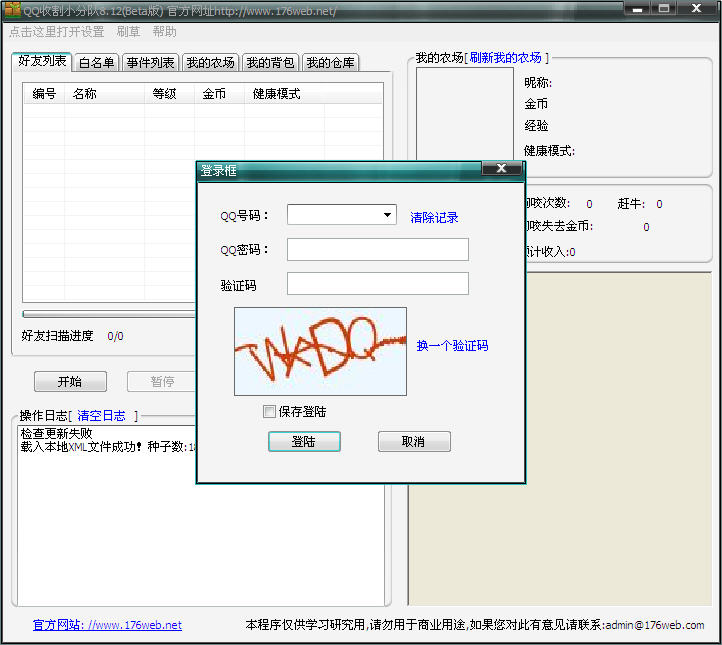722x645 pixels.
Task: Click the 编号 column header
Action: (x=44, y=94)
